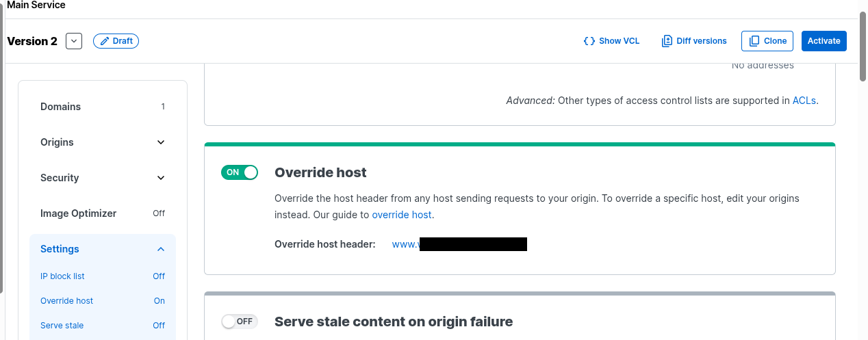
Task: Open the ACLs link
Action: 804,101
